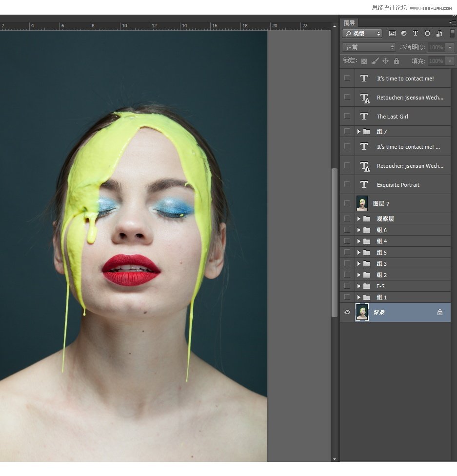457x476 pixels.
Task: Filter layers by pixel layer icon
Action: coord(392,34)
